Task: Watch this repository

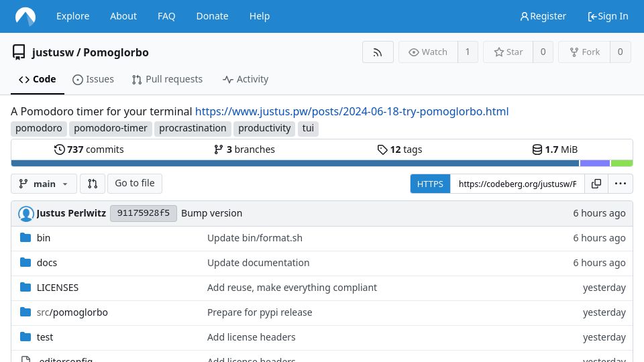Action: tap(428, 52)
